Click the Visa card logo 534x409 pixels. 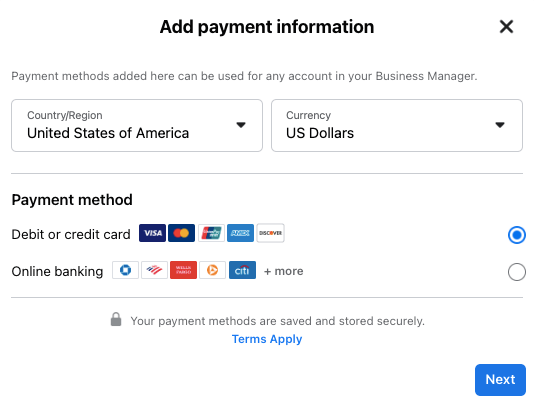click(152, 233)
